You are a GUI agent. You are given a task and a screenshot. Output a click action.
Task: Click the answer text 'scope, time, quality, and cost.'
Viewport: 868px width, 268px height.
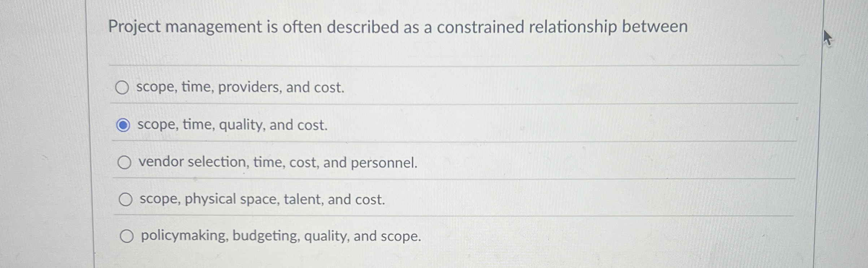point(232,125)
